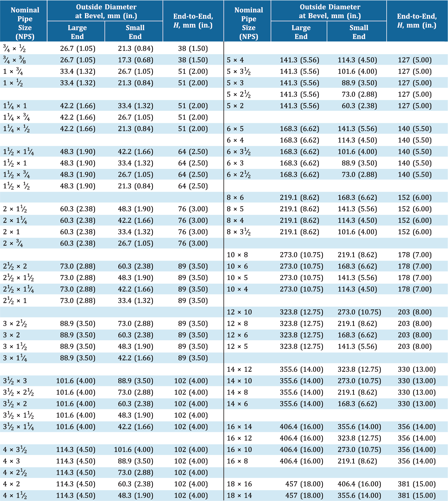This screenshot has width=448, height=501.
Task: Select the '1½ × ½' size label
Action: pos(17,186)
